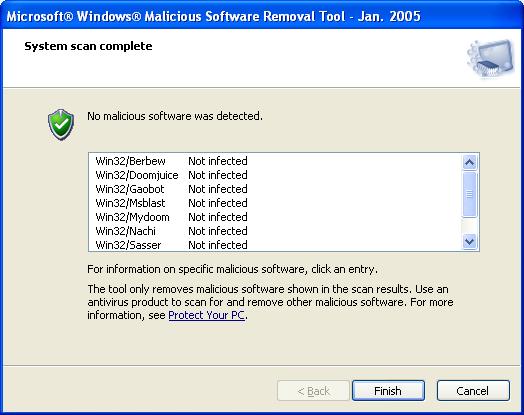Click the Malicious Software Removal Tool title bar

tap(262, 16)
